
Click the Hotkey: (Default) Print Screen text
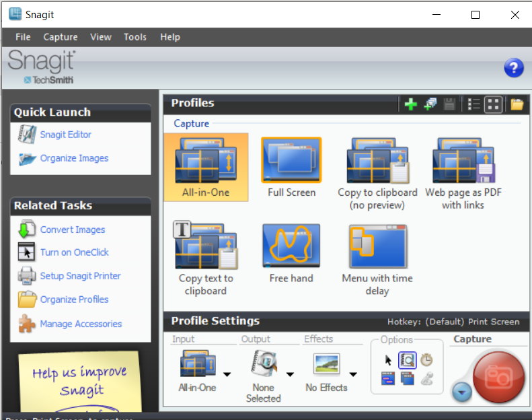(x=453, y=322)
